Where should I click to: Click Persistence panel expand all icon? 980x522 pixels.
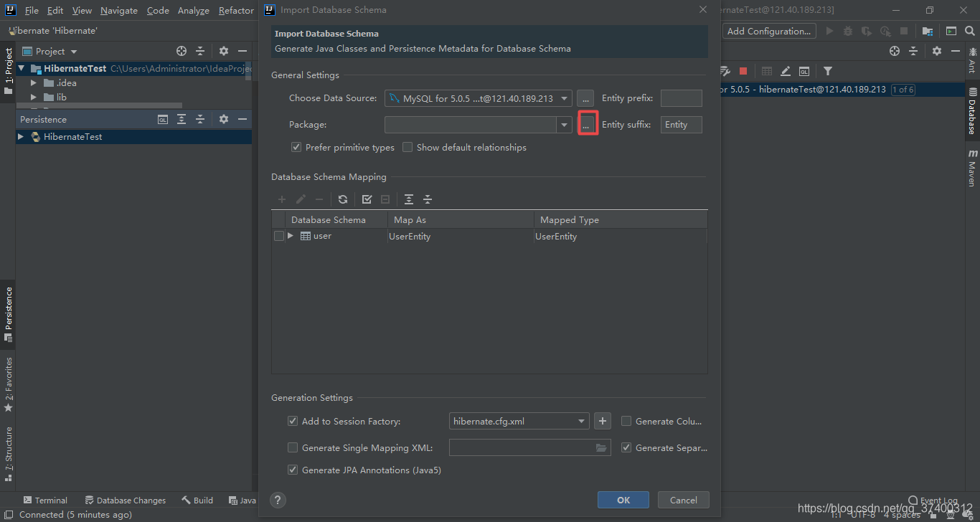point(182,119)
